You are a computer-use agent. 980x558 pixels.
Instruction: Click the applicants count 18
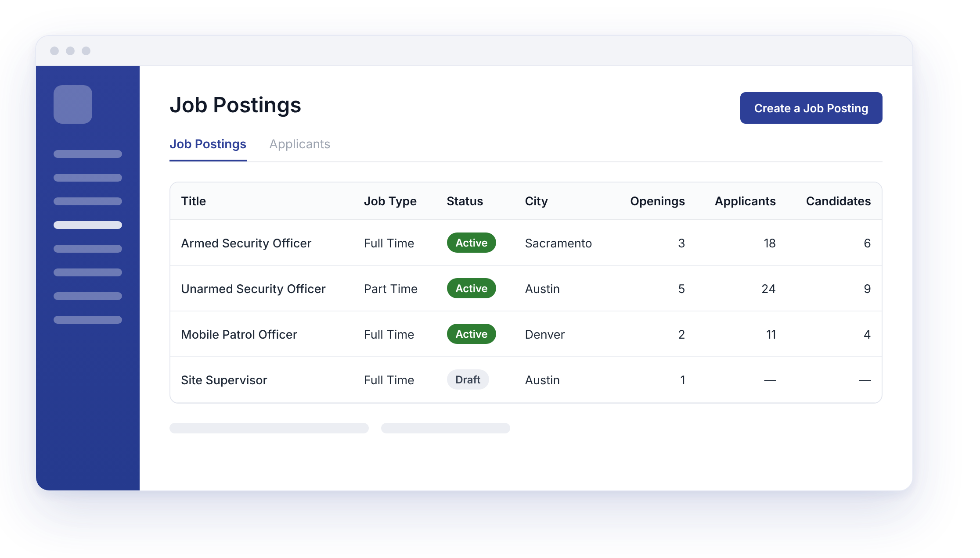click(x=770, y=243)
